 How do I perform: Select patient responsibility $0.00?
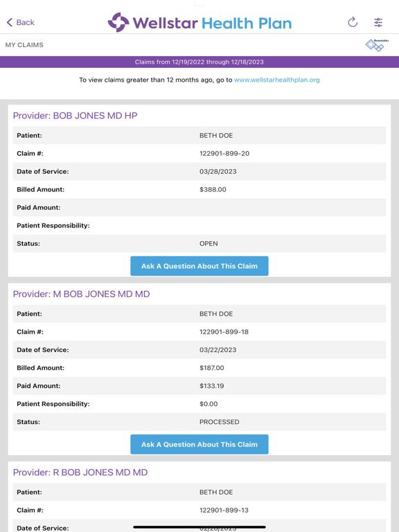[x=209, y=404]
